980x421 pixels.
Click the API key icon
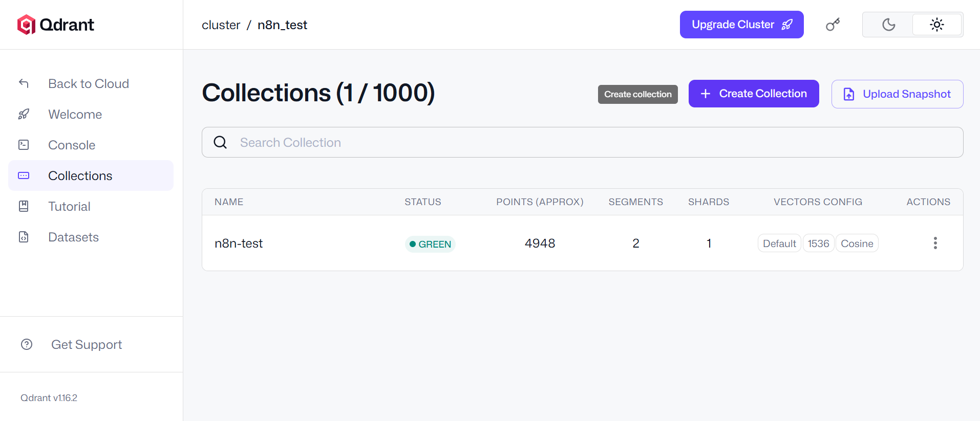833,25
